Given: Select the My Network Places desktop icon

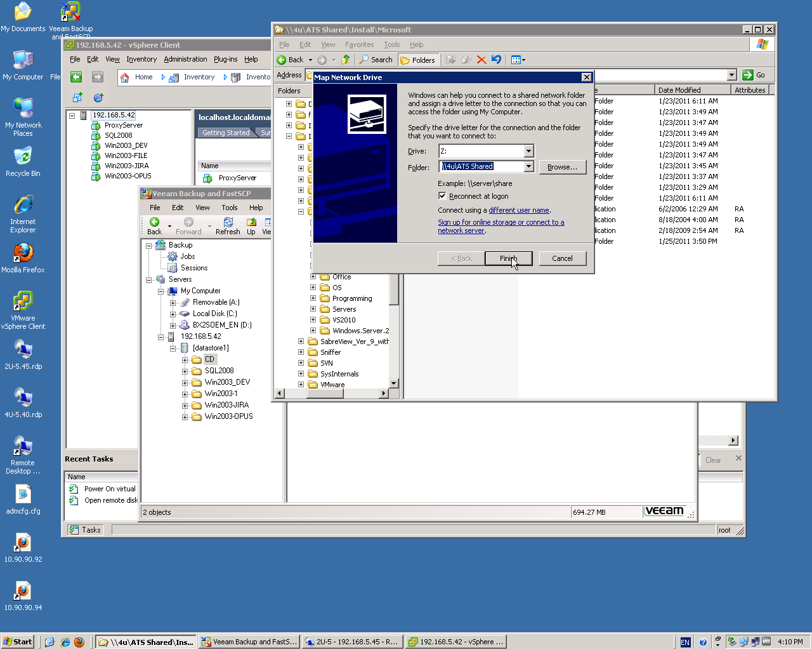Looking at the screenshot, I should click(23, 117).
